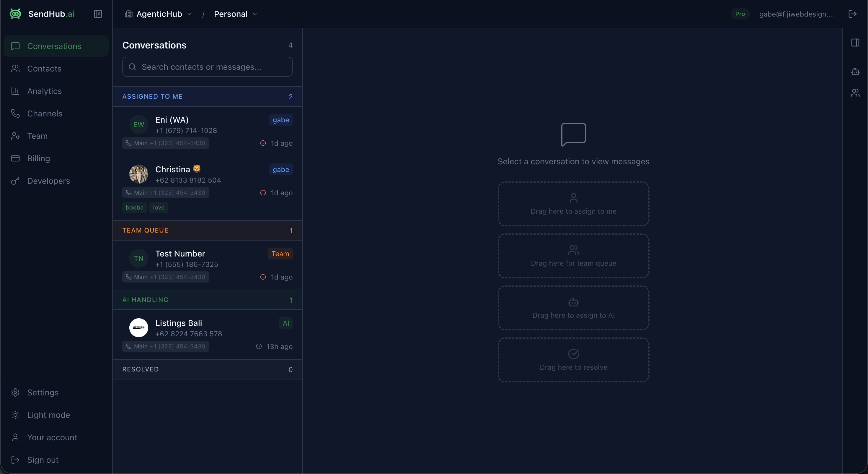Screen dimensions: 868x474
Task: Click the love tag on Christina
Action: click(159, 207)
